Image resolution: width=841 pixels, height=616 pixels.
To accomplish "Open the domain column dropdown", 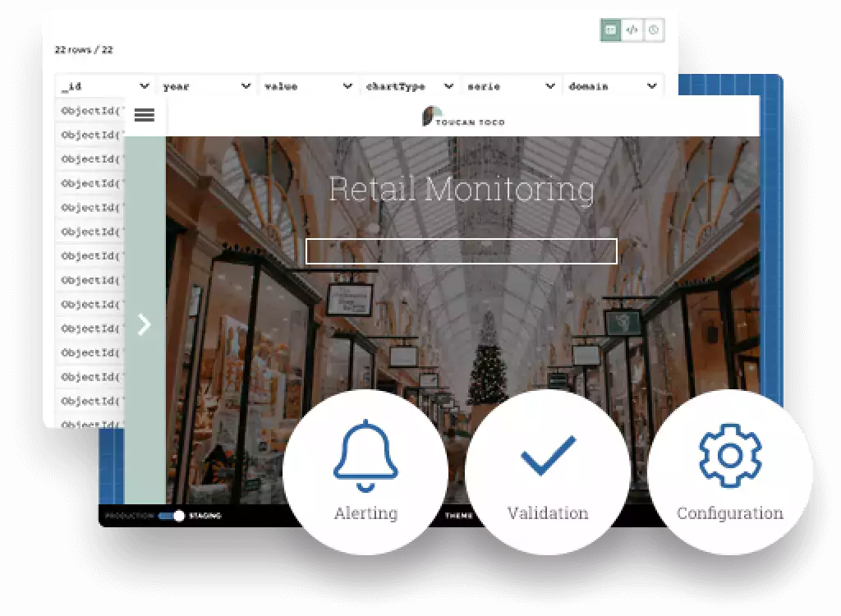I will 651,86.
